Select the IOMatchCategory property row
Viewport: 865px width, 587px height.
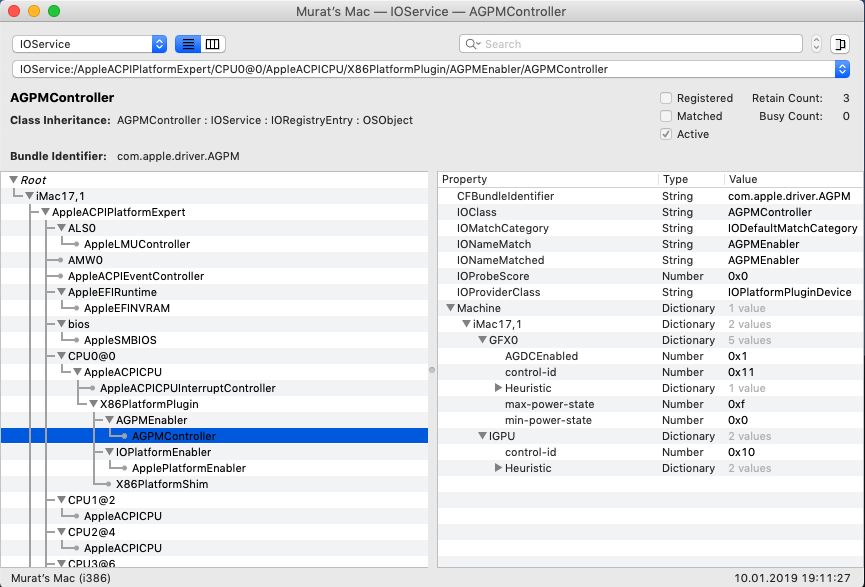tap(650, 228)
